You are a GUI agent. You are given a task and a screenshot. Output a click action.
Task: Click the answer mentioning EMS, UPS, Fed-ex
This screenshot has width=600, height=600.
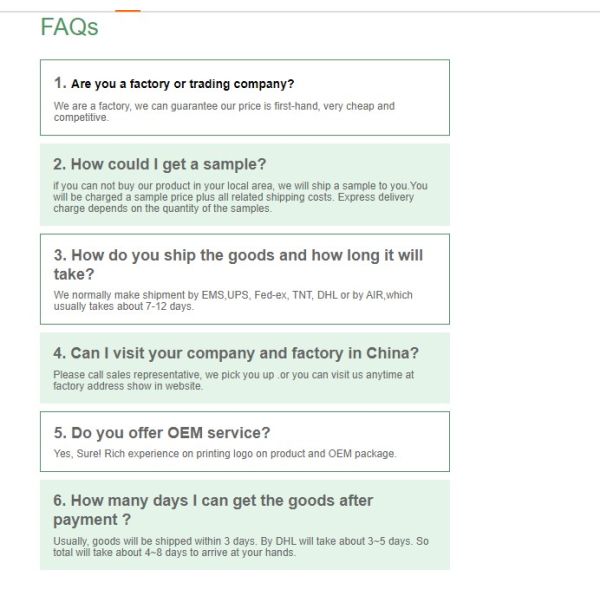pos(232,300)
